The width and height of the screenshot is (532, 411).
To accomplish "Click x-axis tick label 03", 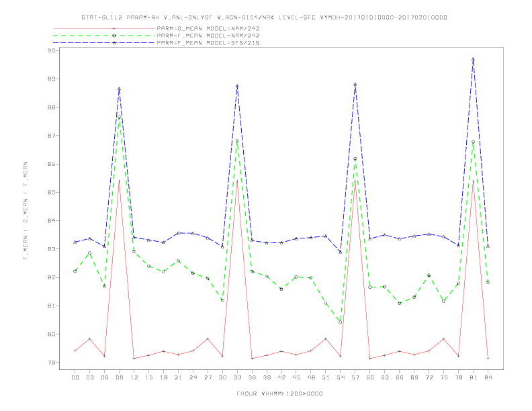I will (89, 377).
